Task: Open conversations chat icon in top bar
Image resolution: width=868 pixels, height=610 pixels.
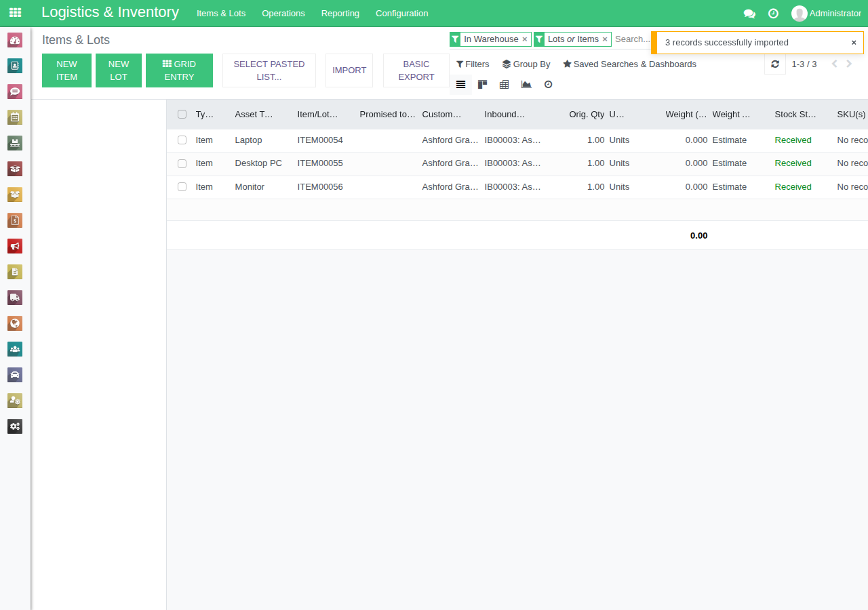Action: coord(749,14)
